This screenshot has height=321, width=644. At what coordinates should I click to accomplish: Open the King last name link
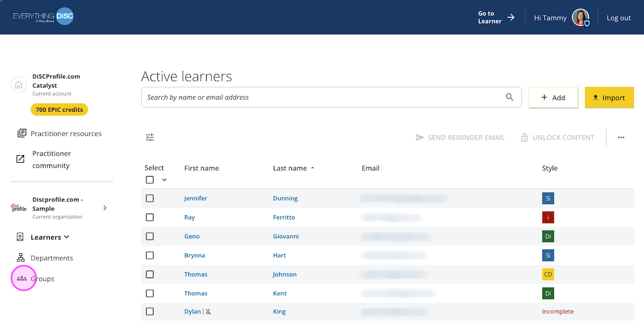click(280, 311)
